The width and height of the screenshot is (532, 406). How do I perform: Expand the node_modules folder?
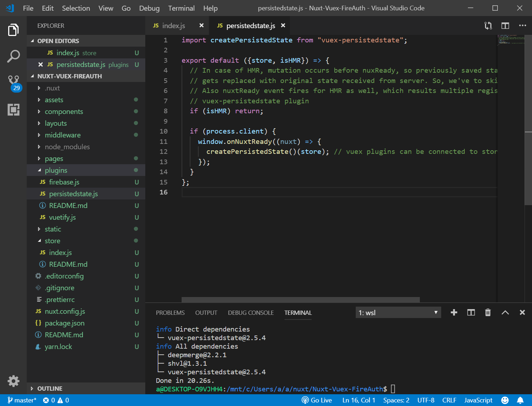pos(86,147)
